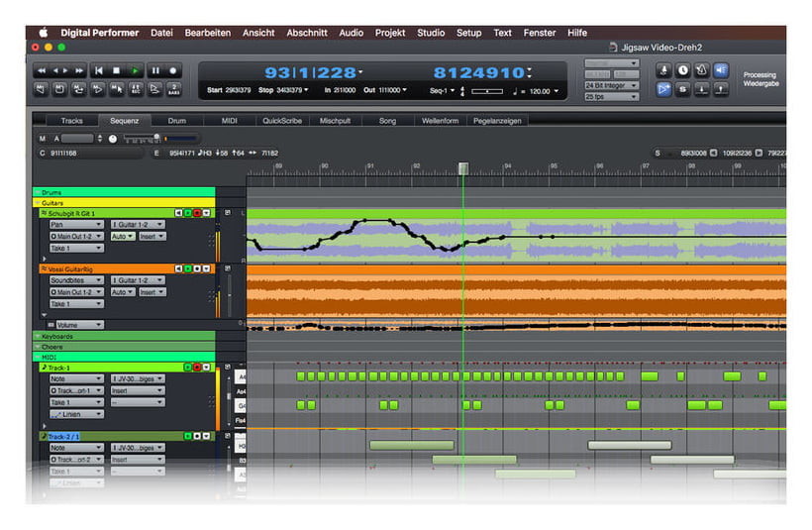Toggle input monitor speaker on Schubgit track
Viewport: 812px width, 530px height.
178,213
